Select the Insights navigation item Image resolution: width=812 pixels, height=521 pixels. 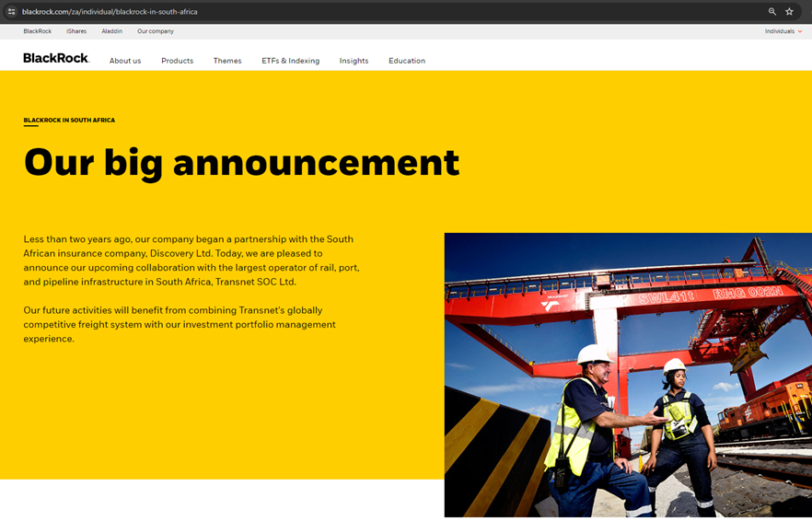point(354,61)
